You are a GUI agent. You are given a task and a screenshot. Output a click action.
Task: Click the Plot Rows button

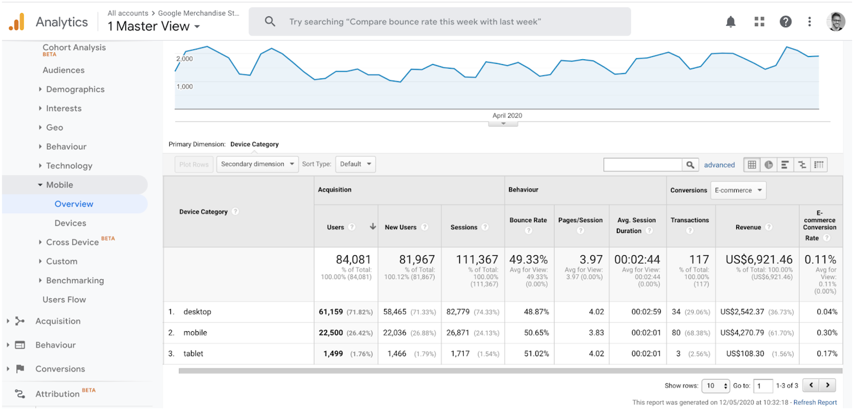(194, 165)
